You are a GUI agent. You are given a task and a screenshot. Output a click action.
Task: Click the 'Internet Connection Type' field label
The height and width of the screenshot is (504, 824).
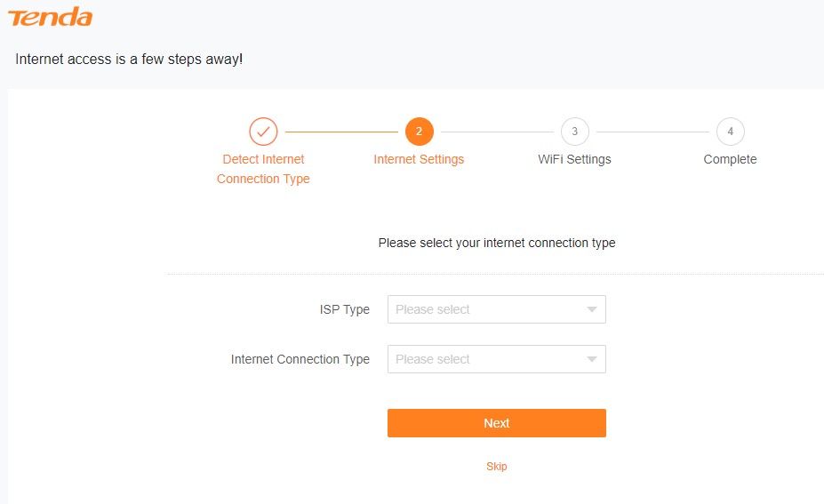click(x=300, y=359)
